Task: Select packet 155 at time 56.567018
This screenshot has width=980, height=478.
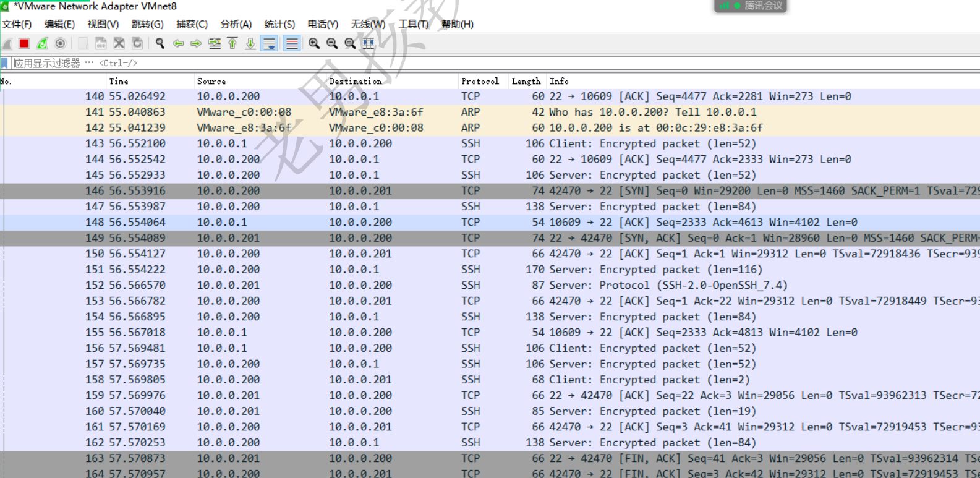Action: pyautogui.click(x=490, y=333)
